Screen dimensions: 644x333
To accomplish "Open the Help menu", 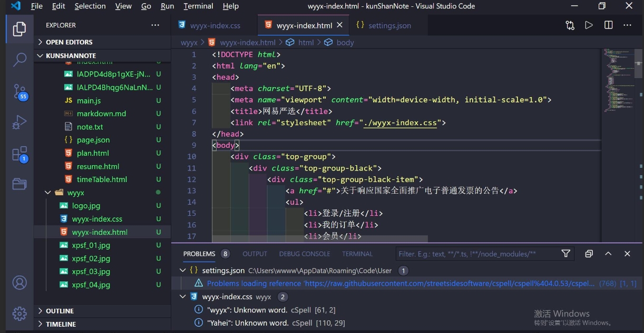I will pos(231,6).
